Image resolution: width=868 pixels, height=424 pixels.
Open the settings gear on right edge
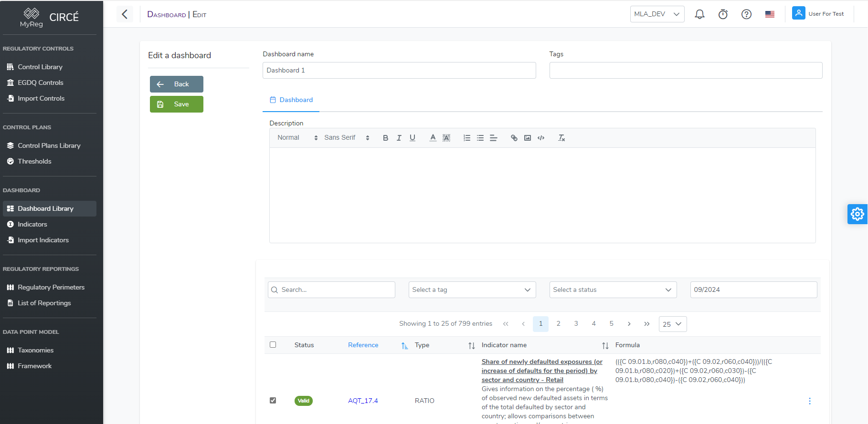tap(857, 214)
